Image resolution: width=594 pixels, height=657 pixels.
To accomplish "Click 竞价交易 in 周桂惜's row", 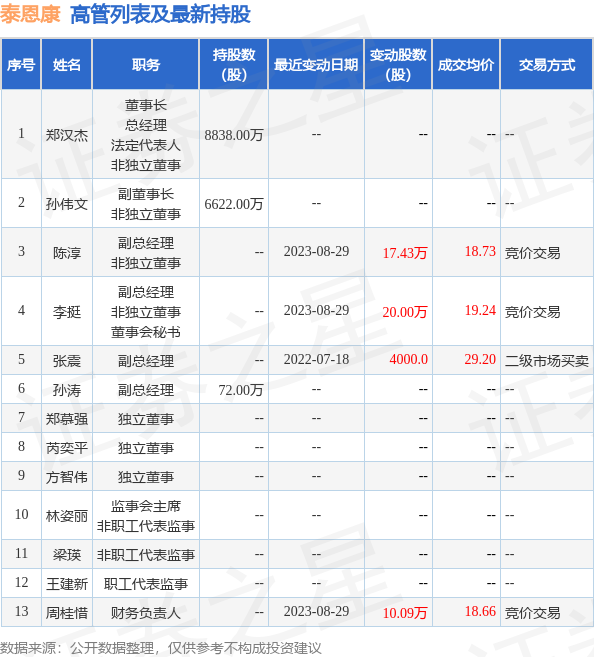I will pos(532,613).
